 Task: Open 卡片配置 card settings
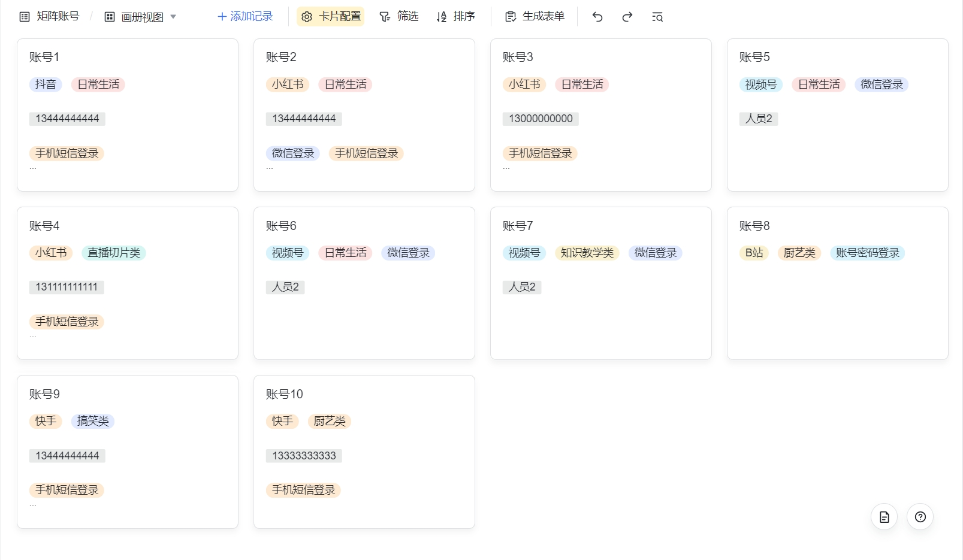[x=331, y=17]
